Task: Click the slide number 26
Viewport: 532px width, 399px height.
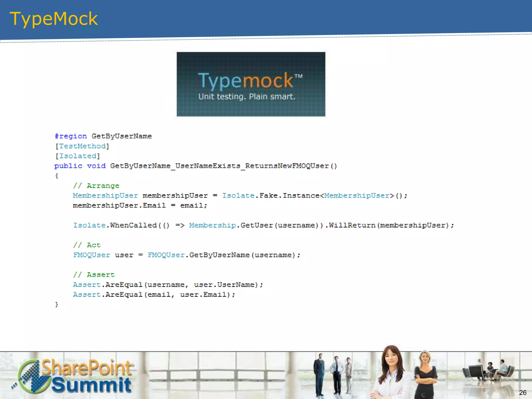Action: (x=522, y=393)
